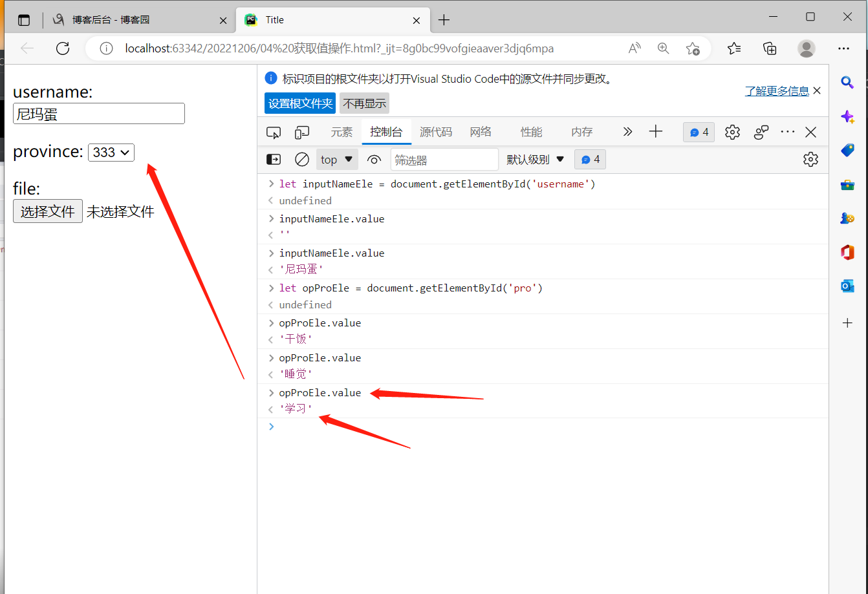Open the sidebar Discover sparkle icon
The height and width of the screenshot is (594, 868).
[847, 117]
